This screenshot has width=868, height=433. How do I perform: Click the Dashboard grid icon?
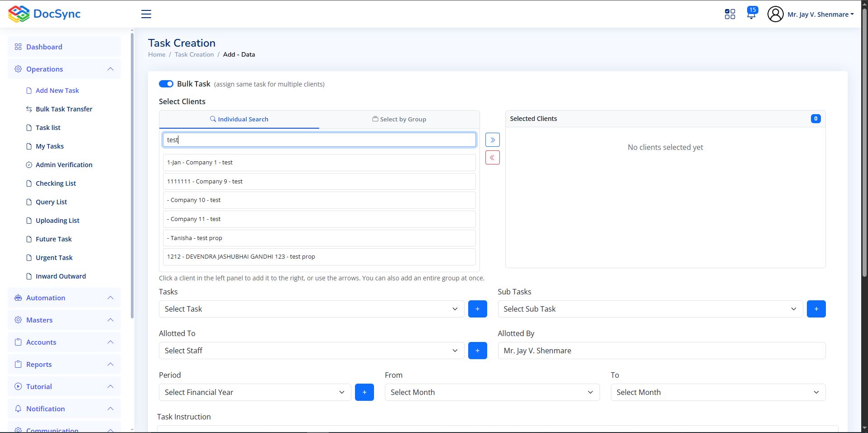18,47
